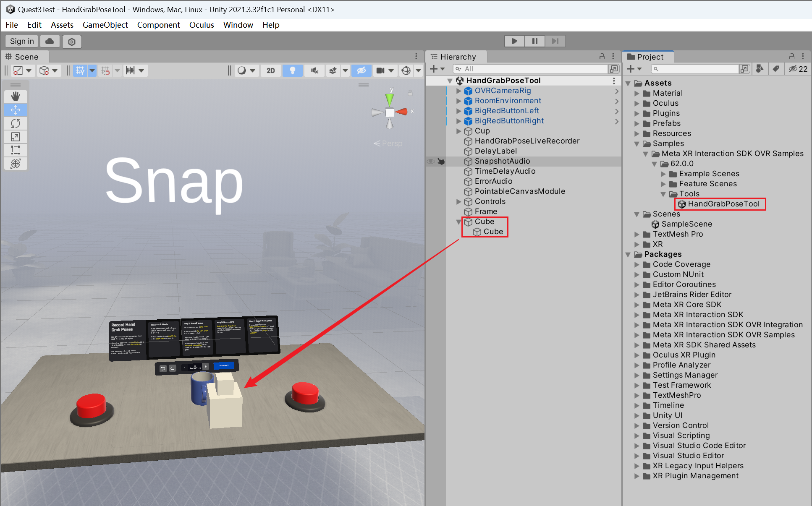This screenshot has width=812, height=506.
Task: Open the Oculus menu
Action: click(202, 25)
